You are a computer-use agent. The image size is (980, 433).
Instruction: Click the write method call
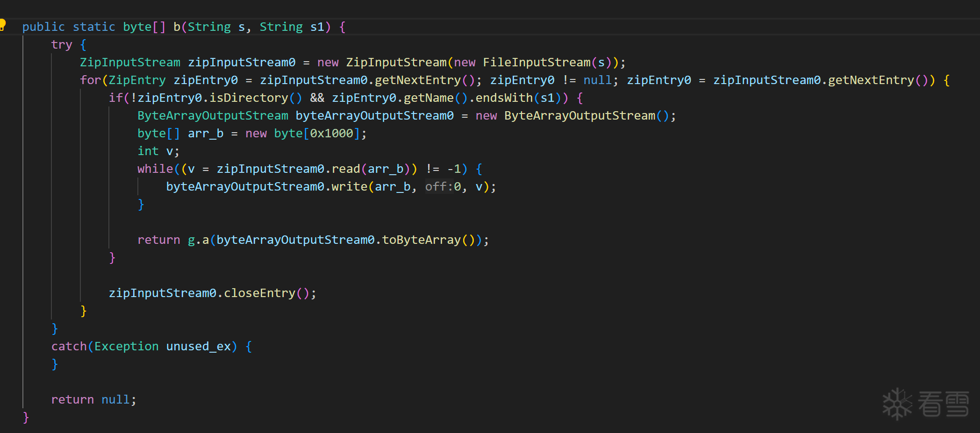tap(350, 187)
